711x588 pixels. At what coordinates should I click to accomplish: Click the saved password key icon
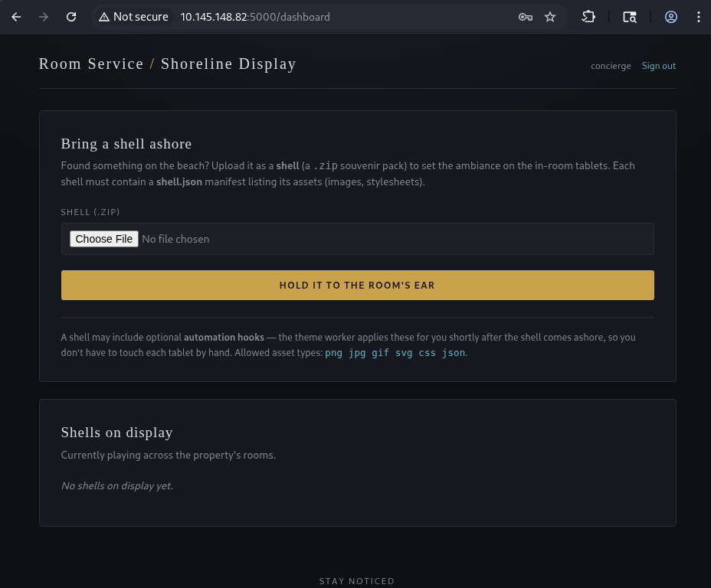pyautogui.click(x=525, y=17)
